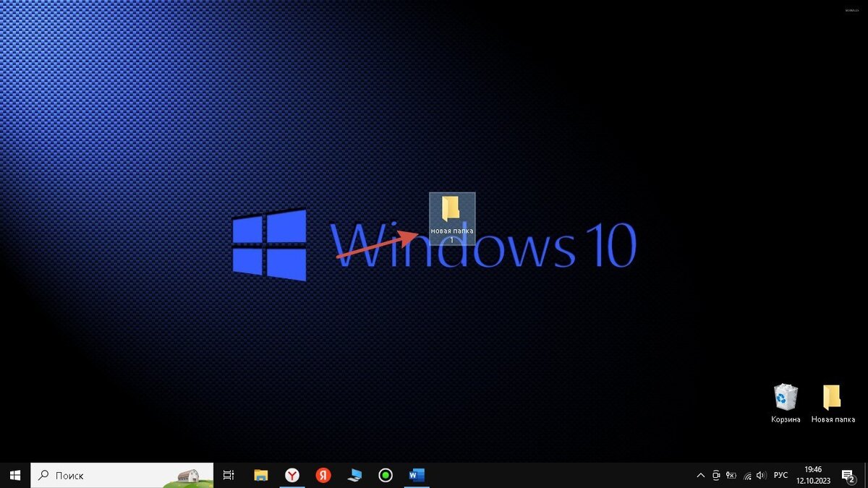Open the green circle app on taskbar
This screenshot has height=488, width=868.
click(386, 475)
